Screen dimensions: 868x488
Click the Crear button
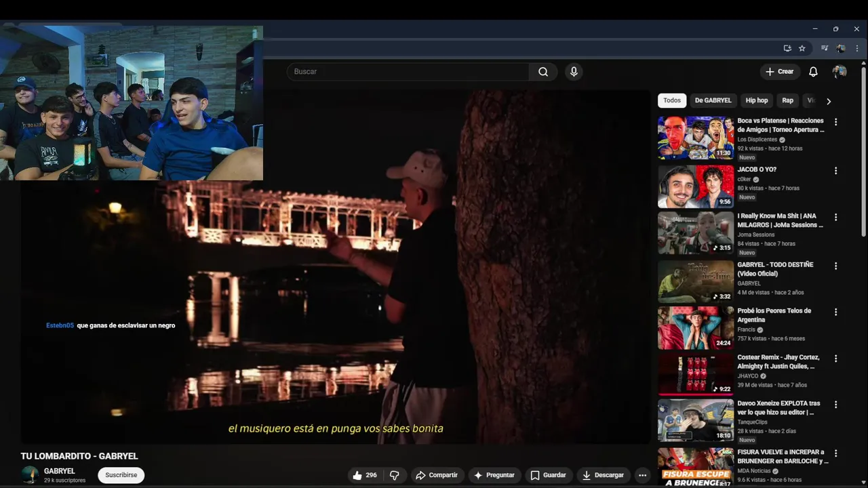[x=779, y=72]
